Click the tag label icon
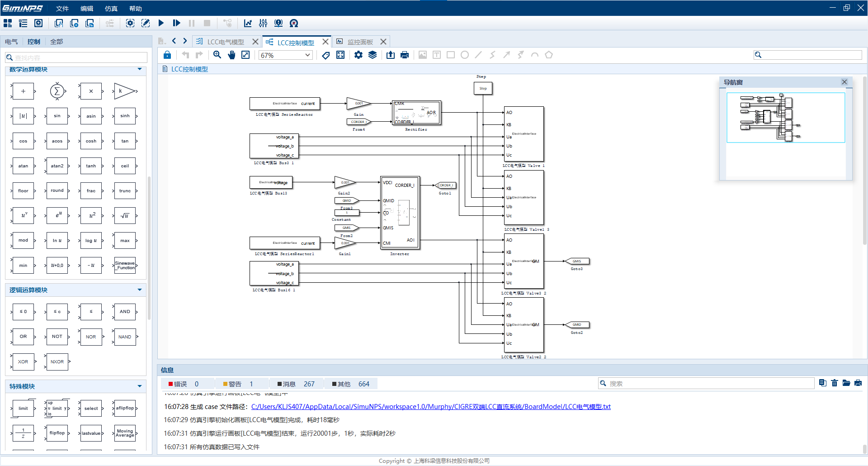 325,55
